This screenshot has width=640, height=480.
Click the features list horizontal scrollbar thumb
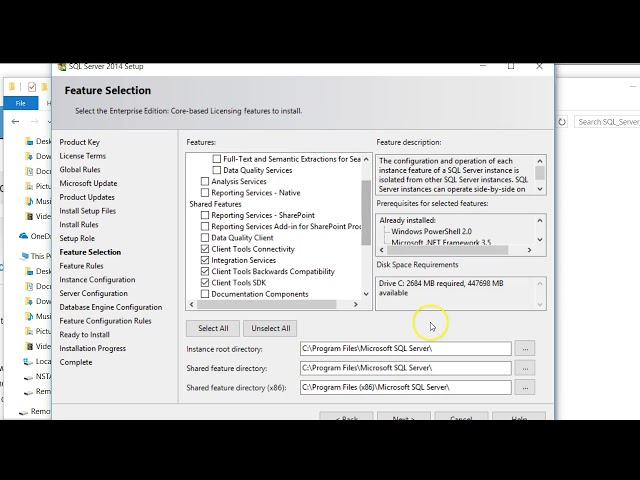point(266,304)
